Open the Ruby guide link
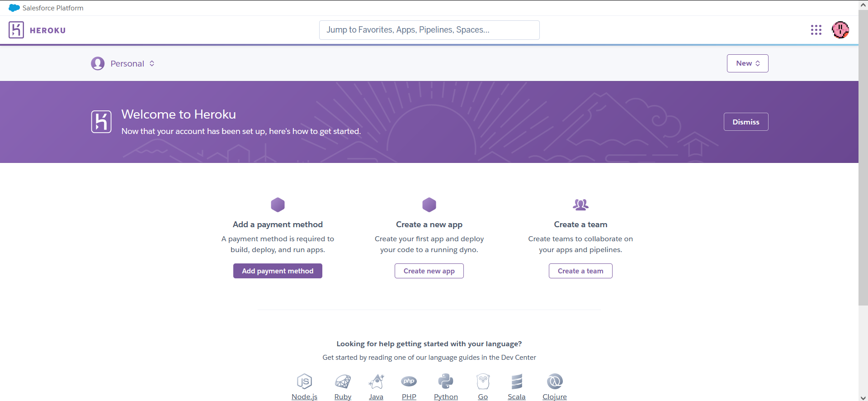Image resolution: width=868 pixels, height=401 pixels. (343, 396)
